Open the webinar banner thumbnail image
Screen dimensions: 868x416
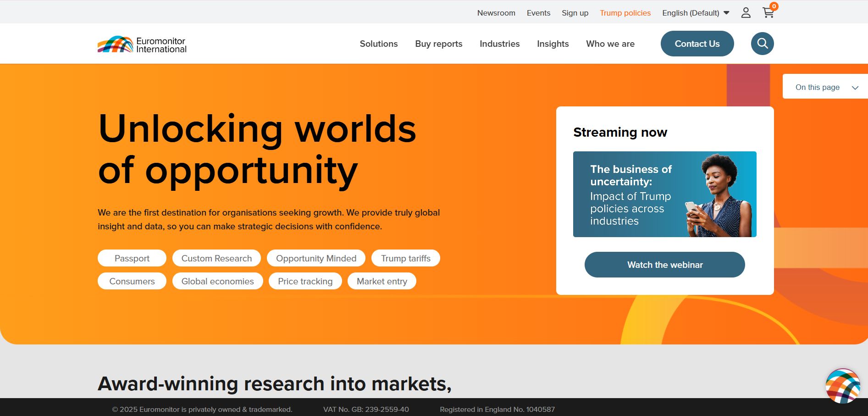[x=664, y=194]
